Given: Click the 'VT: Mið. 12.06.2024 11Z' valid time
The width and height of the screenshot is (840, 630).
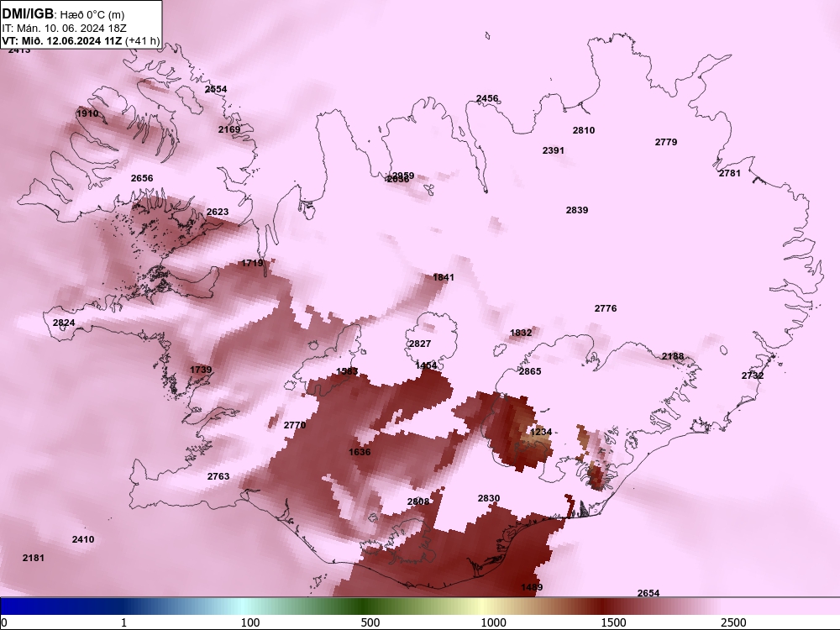Looking at the screenshot, I should tap(62, 40).
